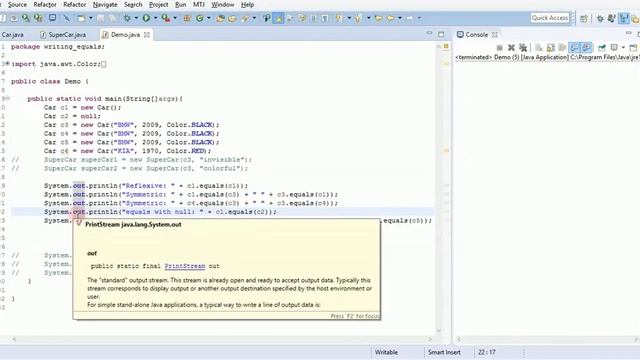Click the Writable status bar entry
This screenshot has width=640, height=360.
pos(386,352)
